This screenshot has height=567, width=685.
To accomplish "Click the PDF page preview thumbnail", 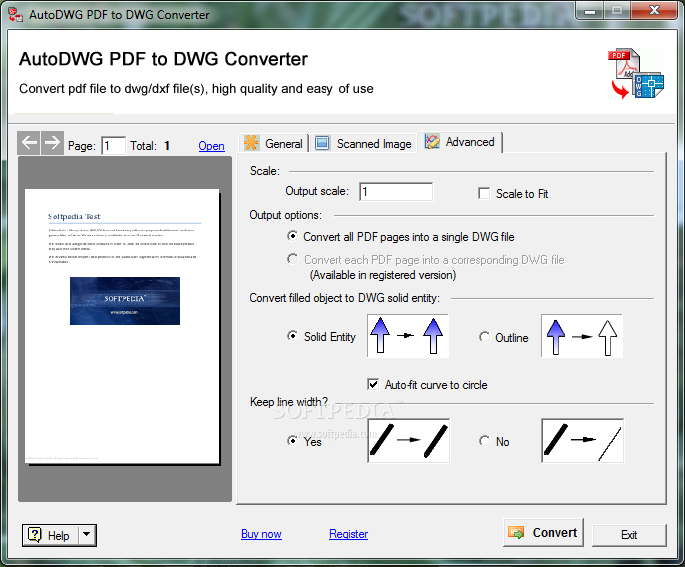I will [122, 326].
